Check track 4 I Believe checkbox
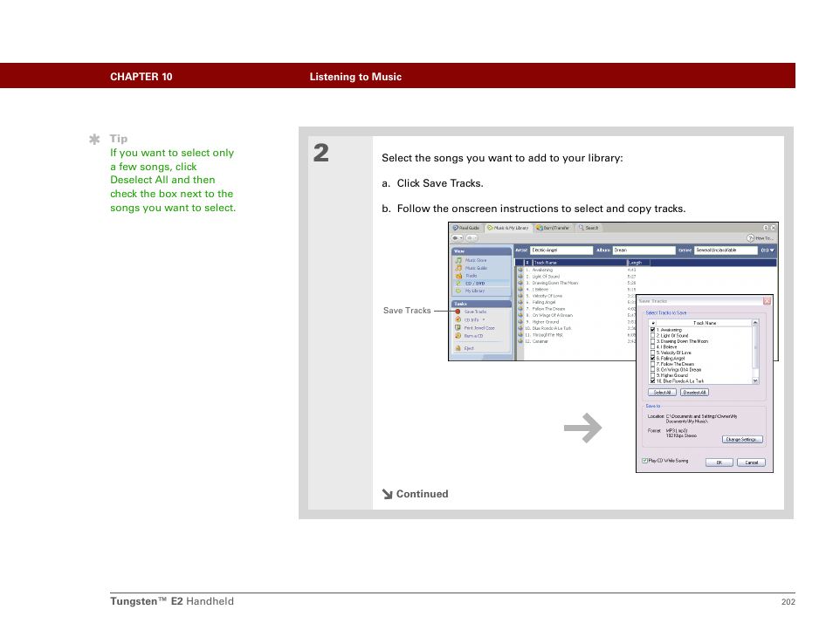This screenshot has height=644, width=833. pos(653,346)
